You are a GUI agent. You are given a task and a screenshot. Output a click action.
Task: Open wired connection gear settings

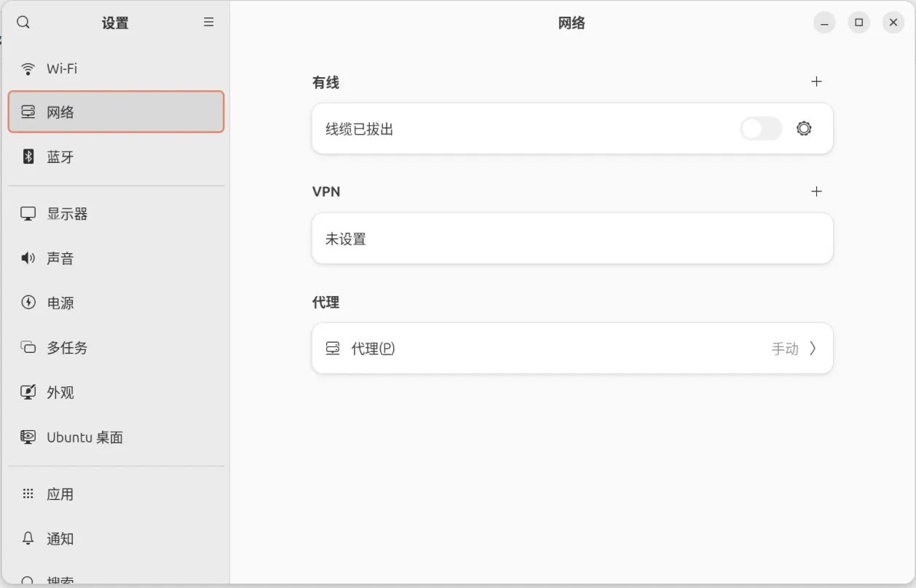tap(804, 129)
